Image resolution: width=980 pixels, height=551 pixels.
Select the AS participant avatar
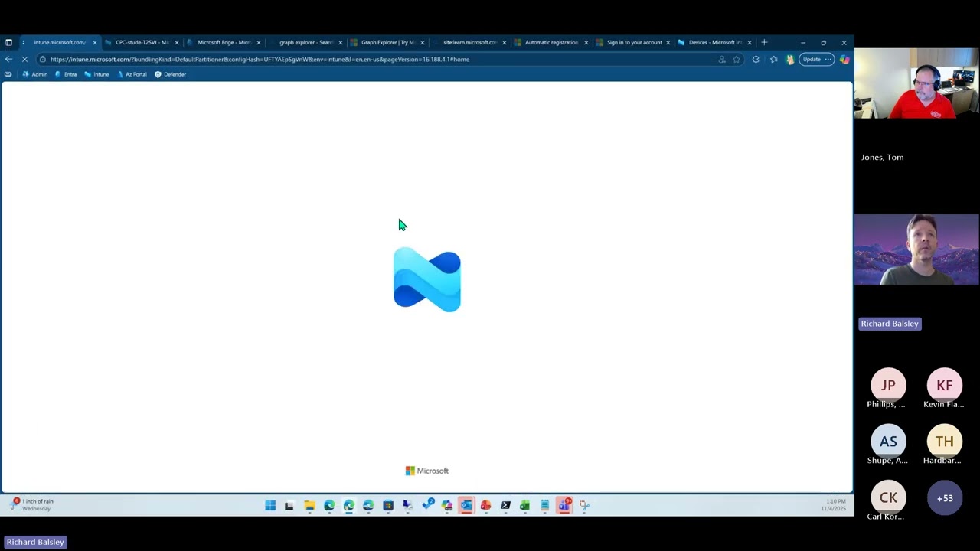click(888, 441)
